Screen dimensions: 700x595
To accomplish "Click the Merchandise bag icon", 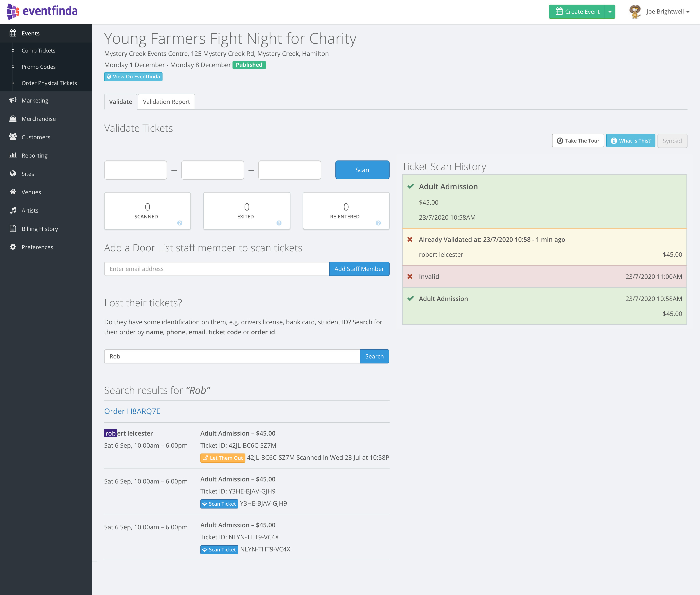I will [13, 118].
